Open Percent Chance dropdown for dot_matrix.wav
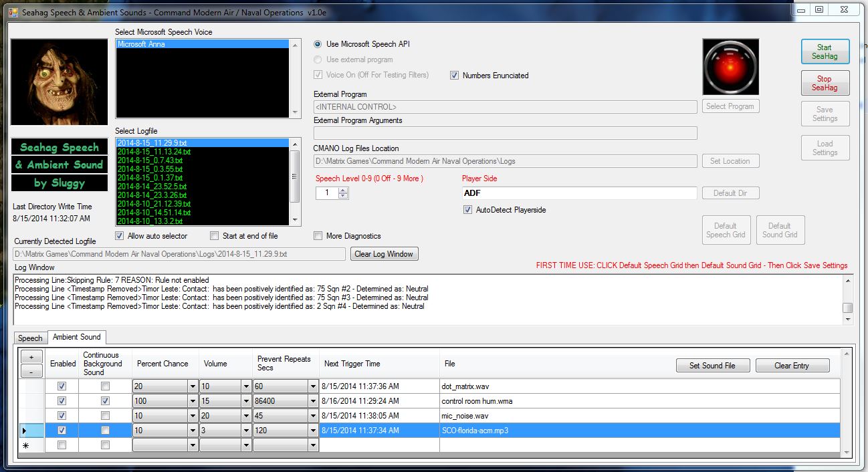Screen dimensions: 868x472 [193, 386]
